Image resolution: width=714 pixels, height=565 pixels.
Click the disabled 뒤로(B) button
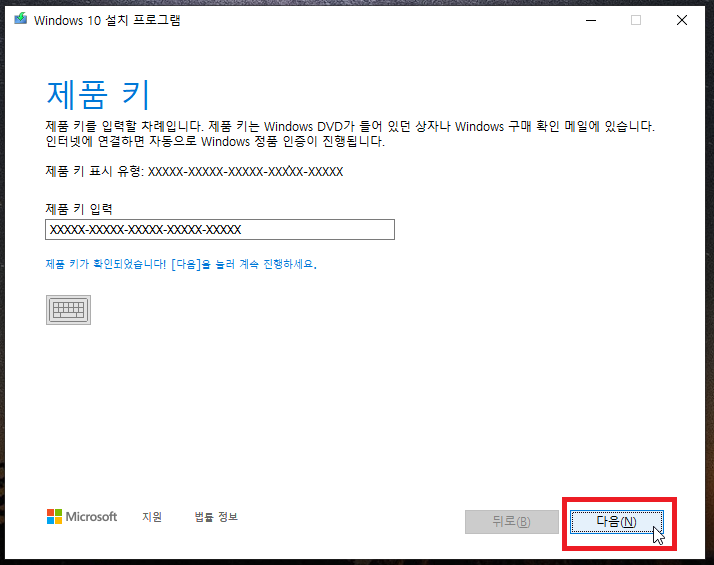click(511, 522)
